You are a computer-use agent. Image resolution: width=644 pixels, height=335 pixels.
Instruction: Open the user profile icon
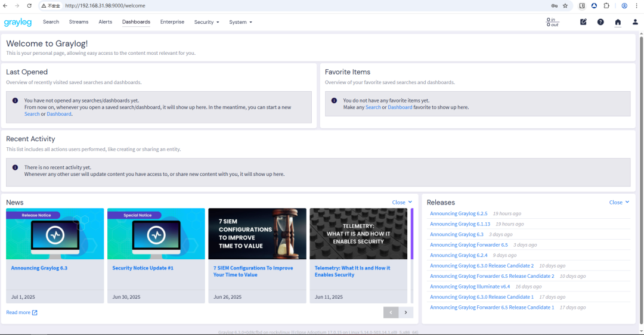point(635,22)
